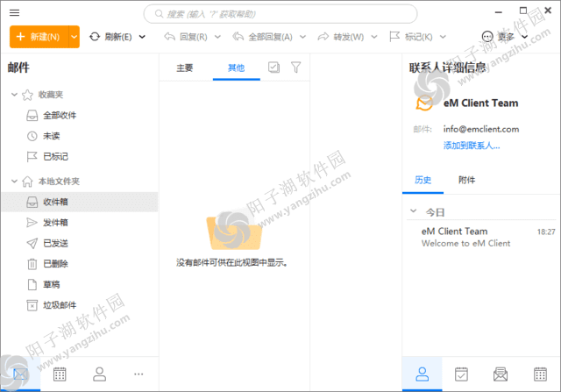
Task: Click the 全部回复(A) reply all button
Action: 262,37
